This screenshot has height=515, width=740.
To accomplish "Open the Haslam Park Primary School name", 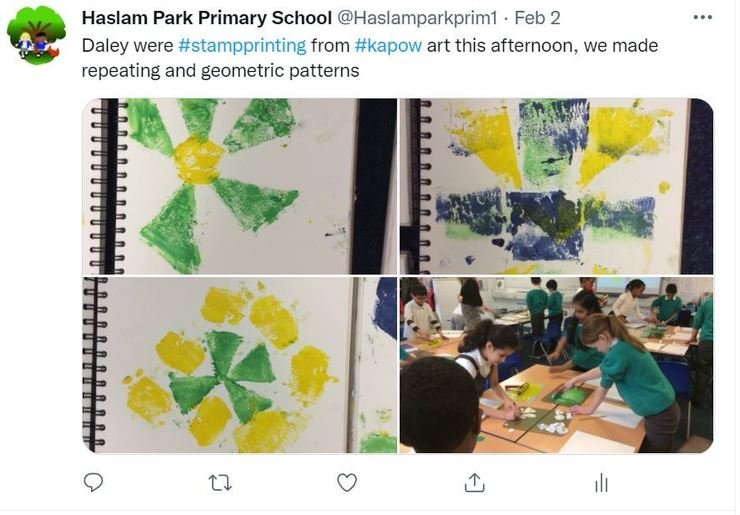I will 207,18.
